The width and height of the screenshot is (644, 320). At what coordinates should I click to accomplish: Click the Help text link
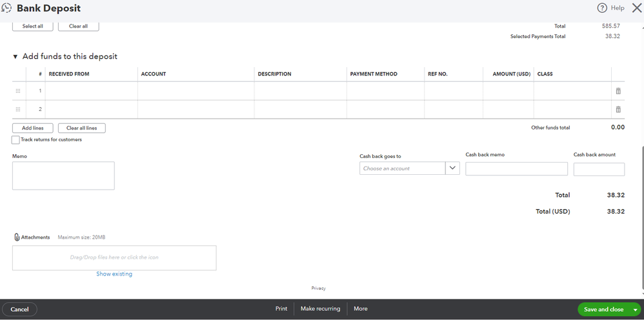coord(618,8)
